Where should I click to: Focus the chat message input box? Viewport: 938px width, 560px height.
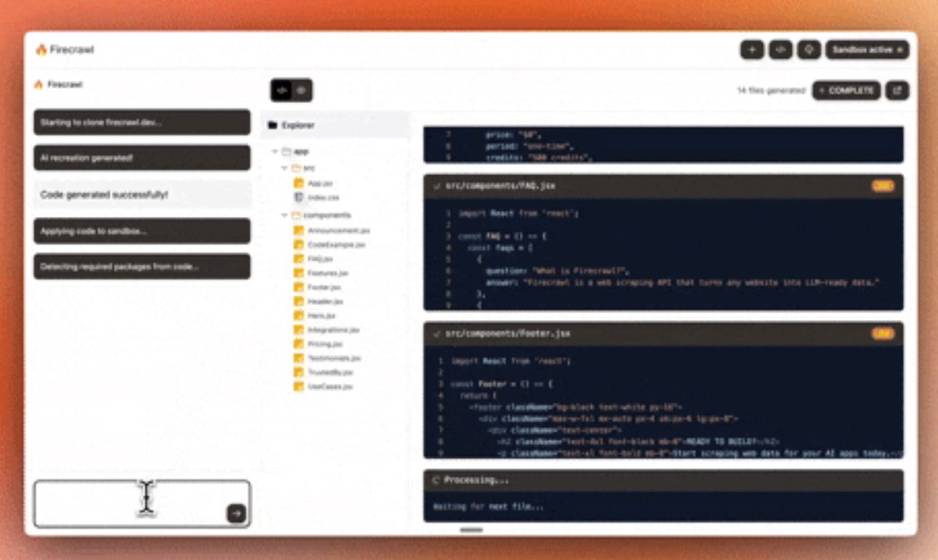(142, 504)
